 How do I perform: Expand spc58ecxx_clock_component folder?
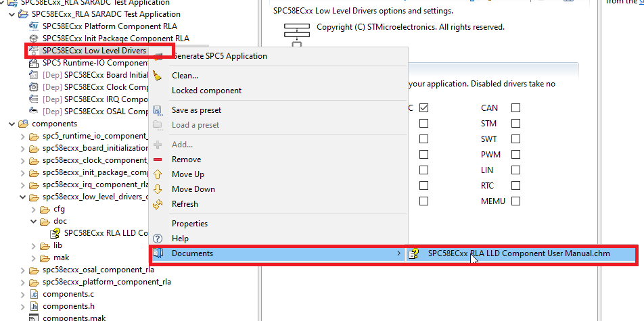click(23, 160)
